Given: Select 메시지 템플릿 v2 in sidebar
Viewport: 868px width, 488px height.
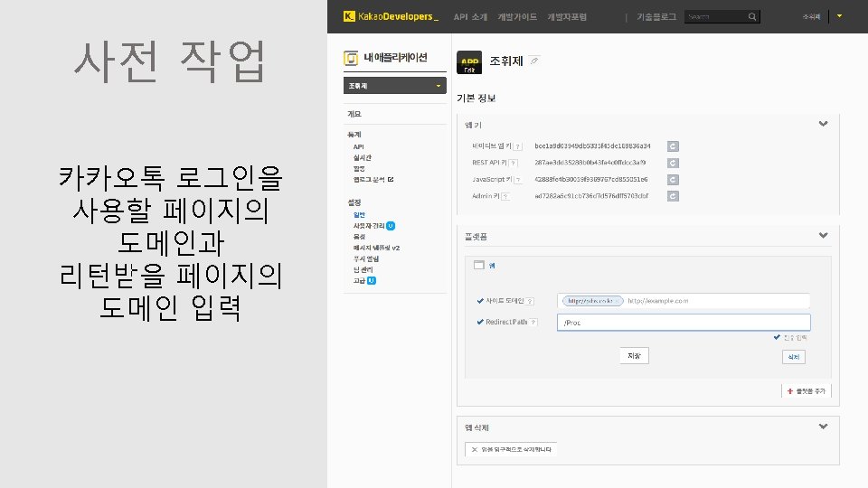Looking at the screenshot, I should point(376,248).
